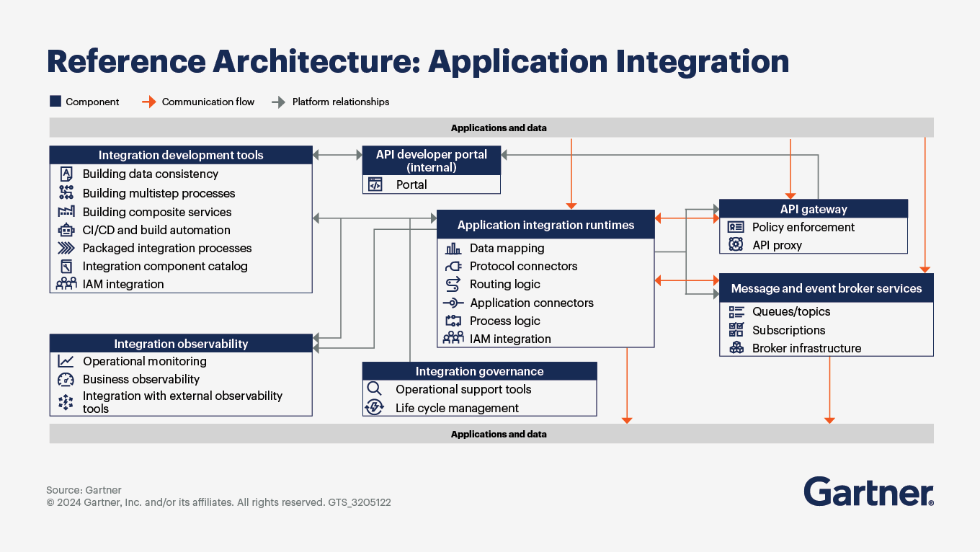
Task: Click the CI/CD and build automation robot icon
Action: (x=66, y=231)
